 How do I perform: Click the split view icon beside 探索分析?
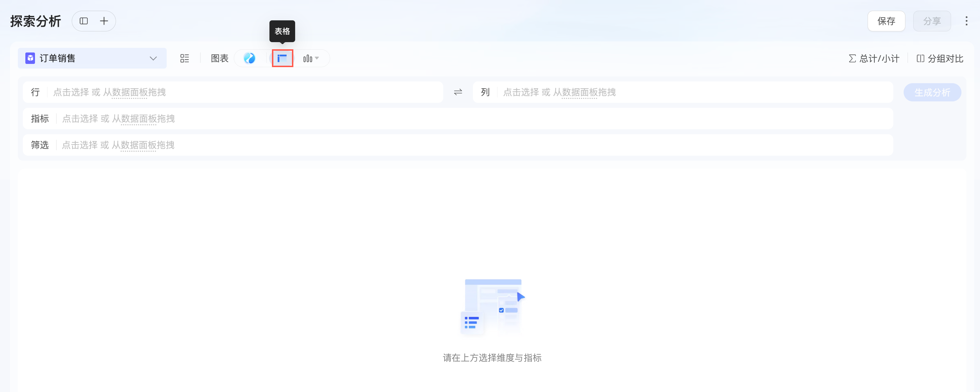tap(84, 21)
